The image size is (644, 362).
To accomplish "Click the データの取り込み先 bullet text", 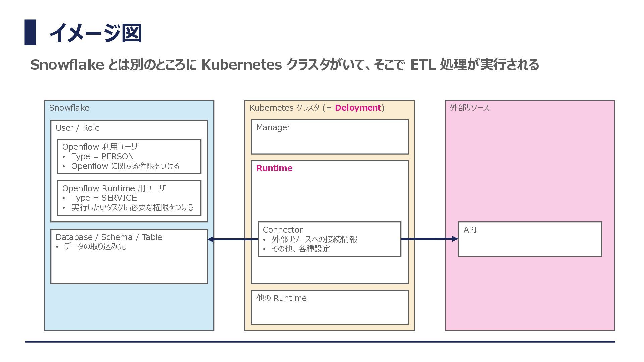I will (x=95, y=247).
